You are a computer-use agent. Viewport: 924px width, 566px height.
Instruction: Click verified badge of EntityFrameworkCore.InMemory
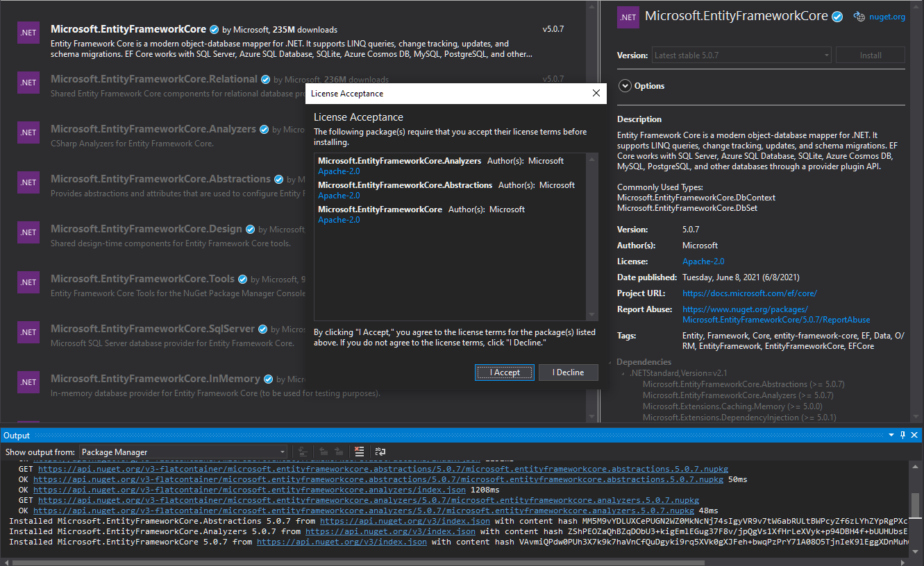[x=268, y=379]
